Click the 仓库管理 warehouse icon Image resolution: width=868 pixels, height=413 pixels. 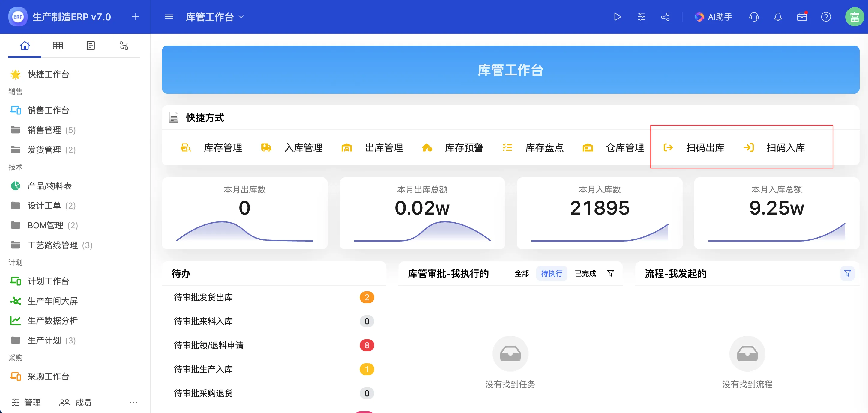coord(588,148)
